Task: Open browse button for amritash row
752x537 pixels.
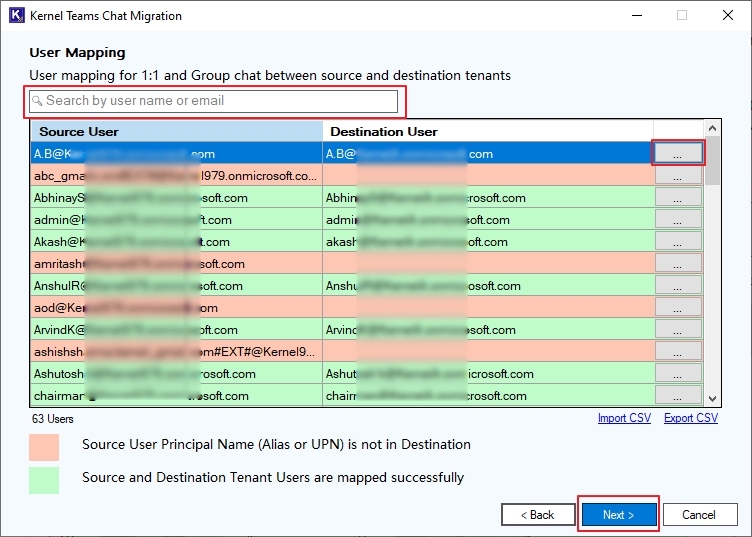Action: (x=678, y=264)
